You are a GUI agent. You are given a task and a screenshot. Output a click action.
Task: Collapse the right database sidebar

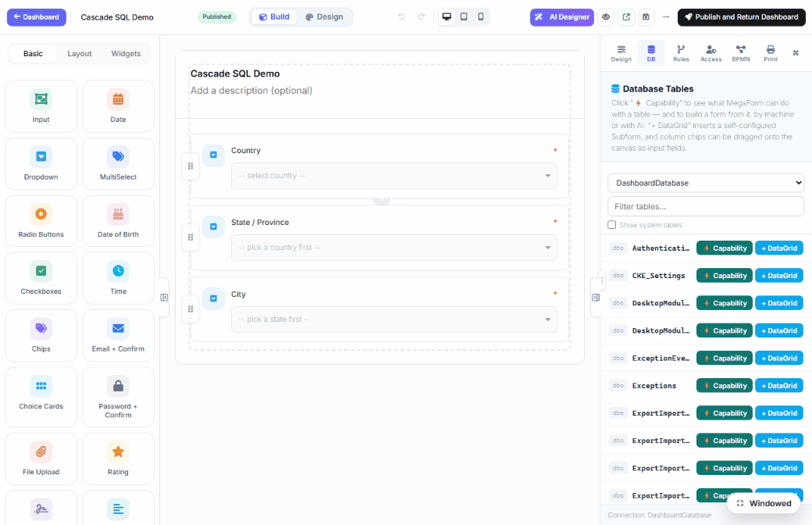pos(596,298)
